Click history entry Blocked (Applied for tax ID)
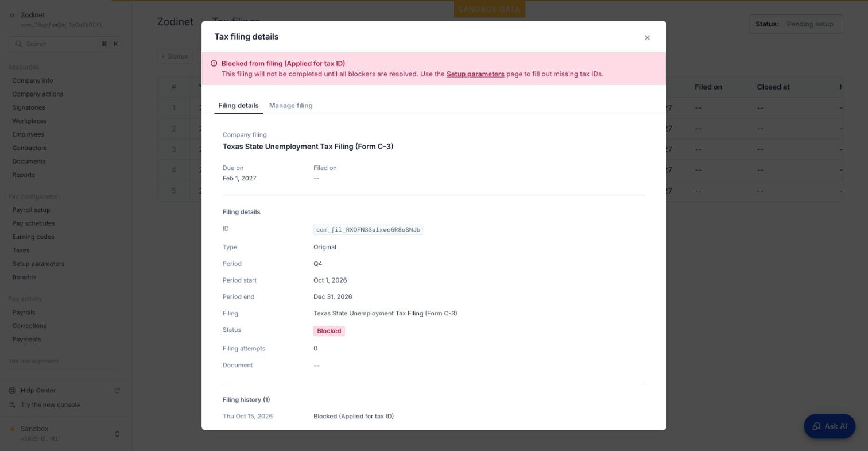868x451 pixels. [x=354, y=417]
